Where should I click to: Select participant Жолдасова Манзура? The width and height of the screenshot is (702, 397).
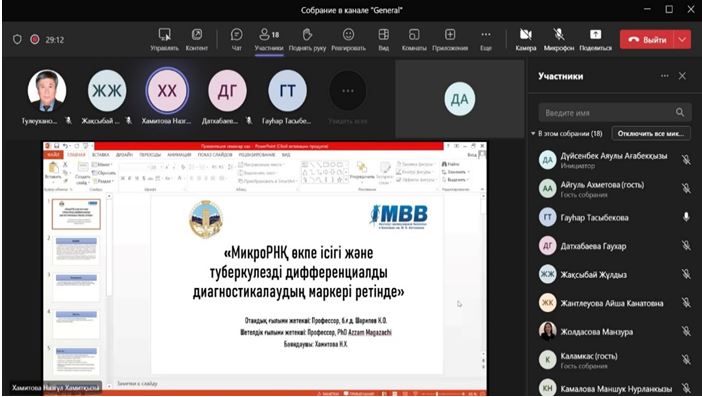[x=615, y=332]
